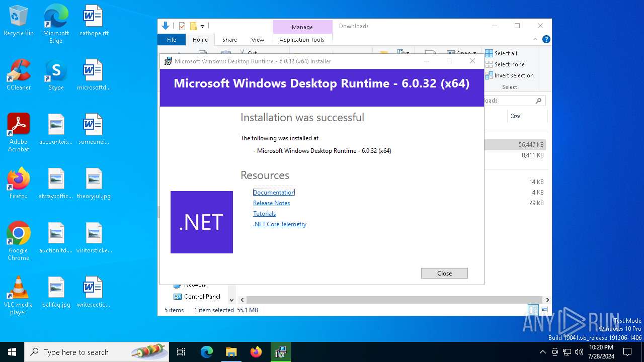
Task: Click the search magnifier in Explorer
Action: [538, 101]
